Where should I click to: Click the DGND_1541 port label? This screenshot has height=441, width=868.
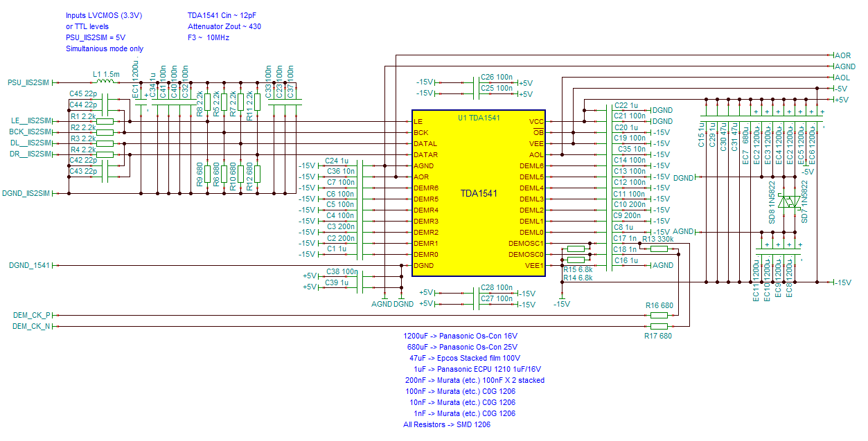pos(30,265)
